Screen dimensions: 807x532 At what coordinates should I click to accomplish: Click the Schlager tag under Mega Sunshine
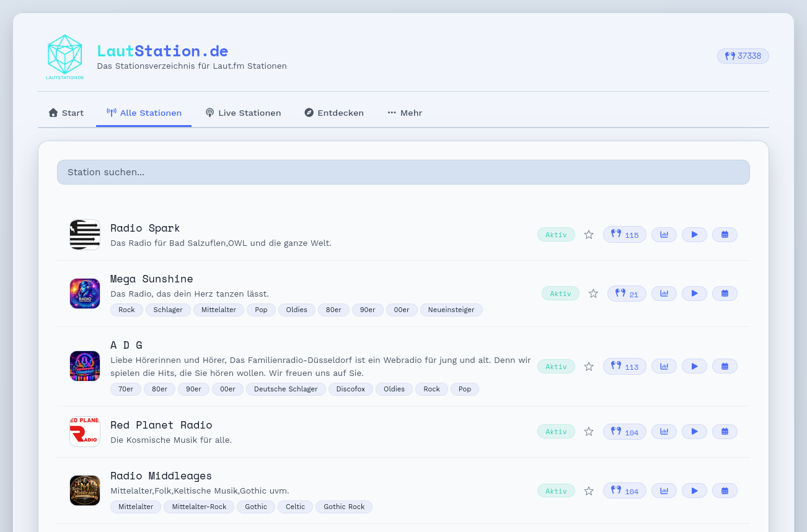168,310
